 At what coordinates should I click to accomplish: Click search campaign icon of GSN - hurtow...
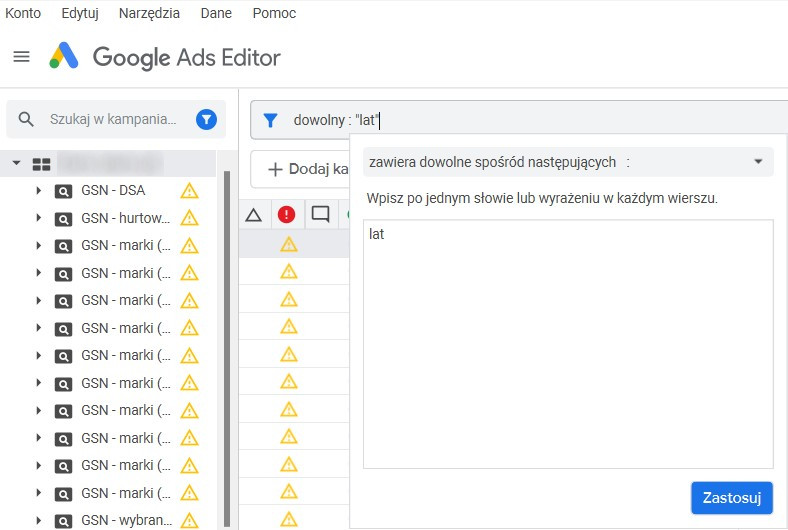[63, 219]
